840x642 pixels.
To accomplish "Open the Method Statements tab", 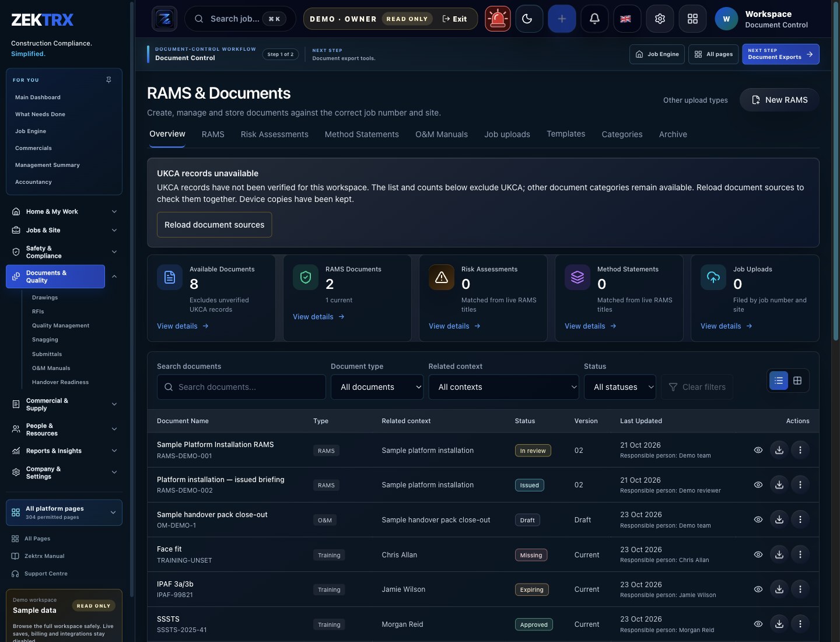I will pos(362,134).
